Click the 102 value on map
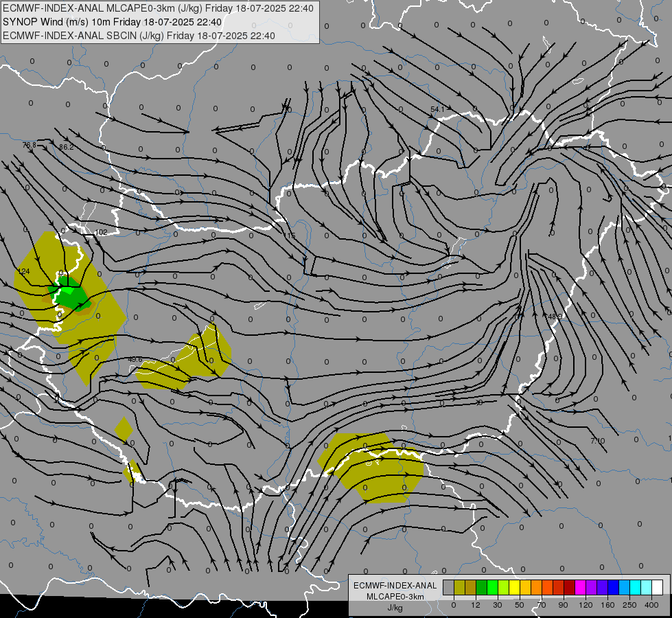The image size is (672, 618). [x=101, y=232]
